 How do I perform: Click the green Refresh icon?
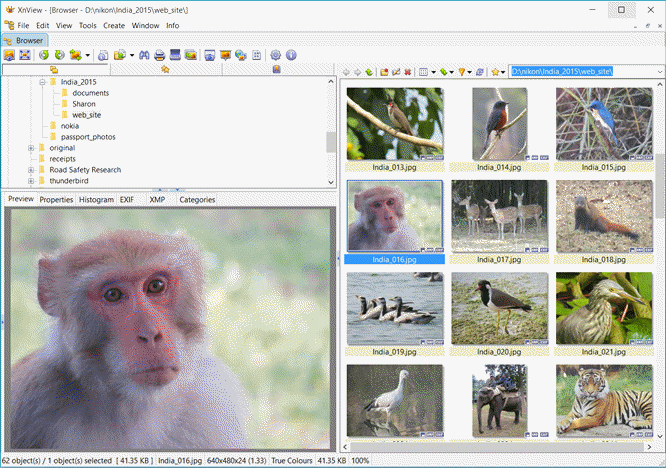(x=44, y=55)
